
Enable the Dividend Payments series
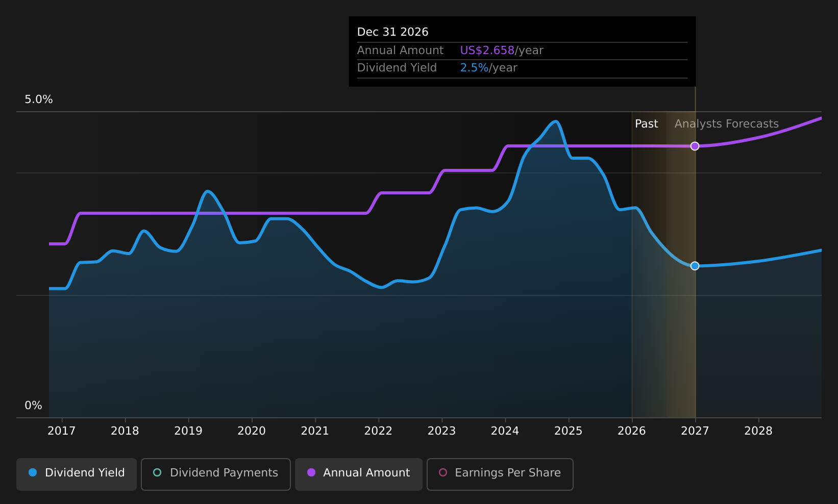click(216, 474)
